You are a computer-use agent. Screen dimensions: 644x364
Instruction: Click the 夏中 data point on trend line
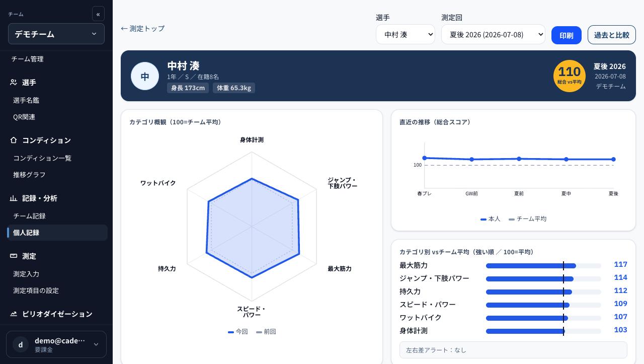point(567,160)
